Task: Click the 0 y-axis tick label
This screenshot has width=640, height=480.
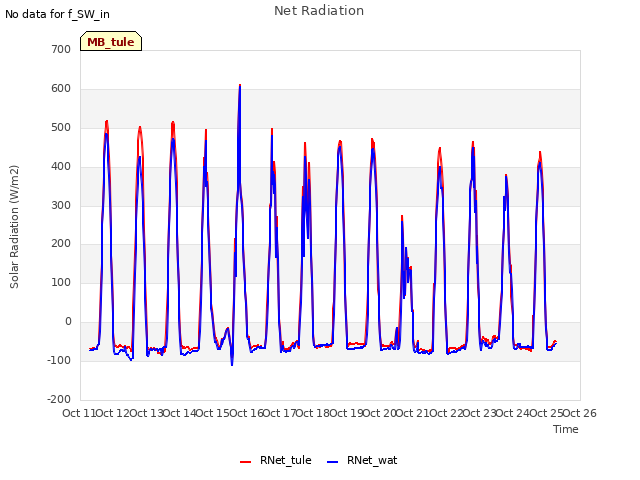Action: click(x=68, y=322)
